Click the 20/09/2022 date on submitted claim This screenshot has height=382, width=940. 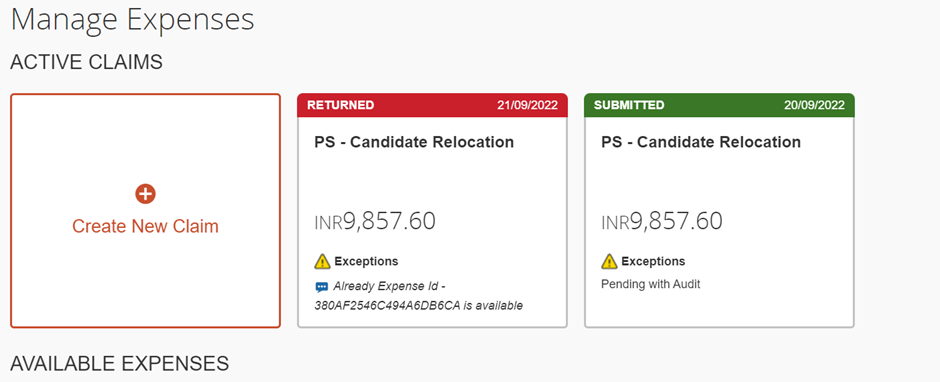pyautogui.click(x=814, y=106)
